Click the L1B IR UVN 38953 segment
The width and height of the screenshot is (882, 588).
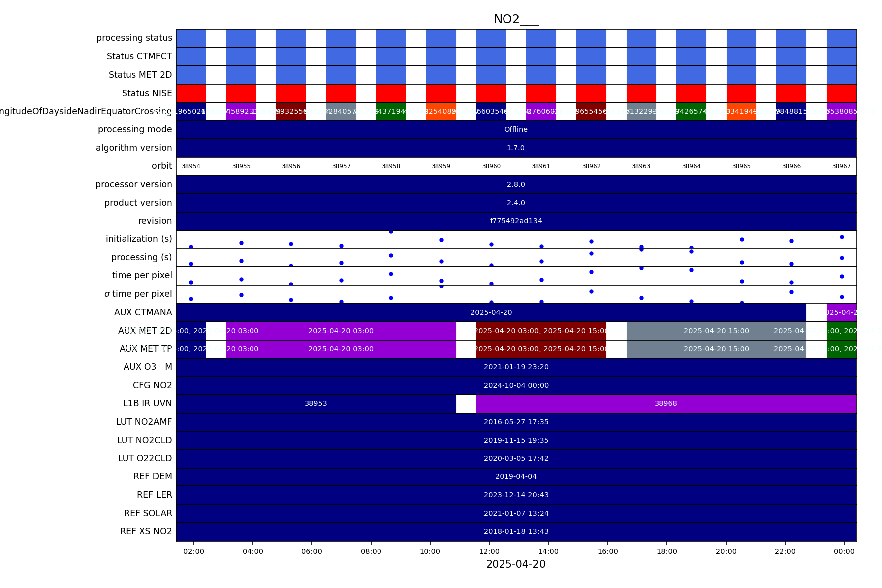(x=316, y=404)
